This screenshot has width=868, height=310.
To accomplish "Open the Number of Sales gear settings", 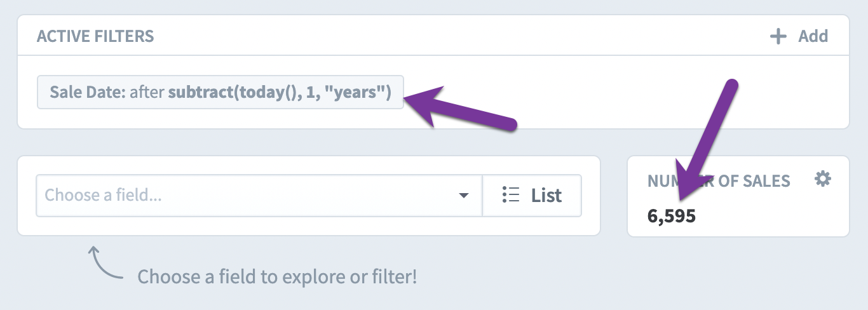I will pyautogui.click(x=823, y=180).
